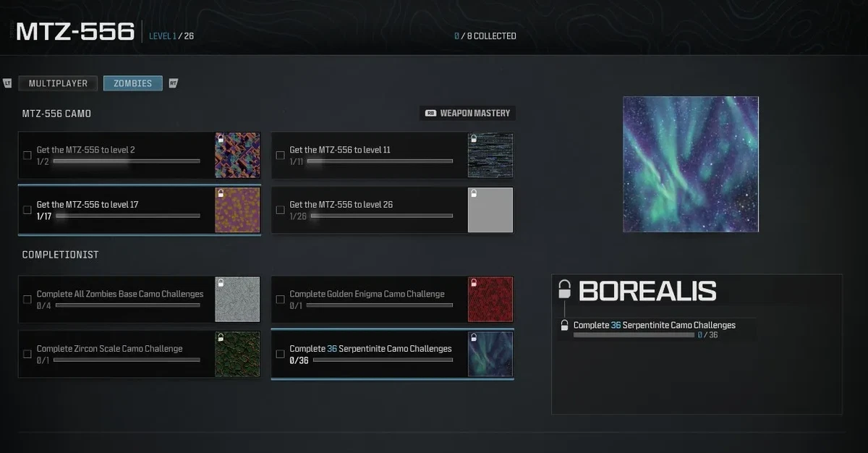
Task: Click the lock icon on base camo swatch
Action: [x=221, y=282]
